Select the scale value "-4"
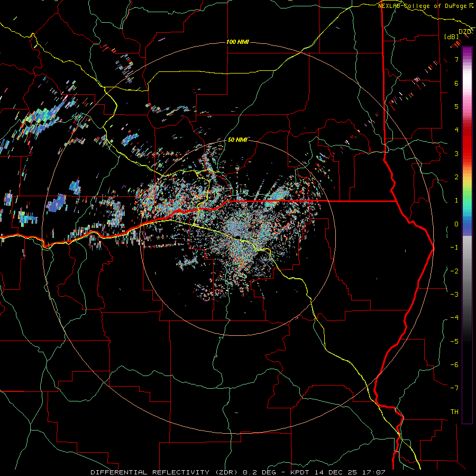 tap(454, 318)
